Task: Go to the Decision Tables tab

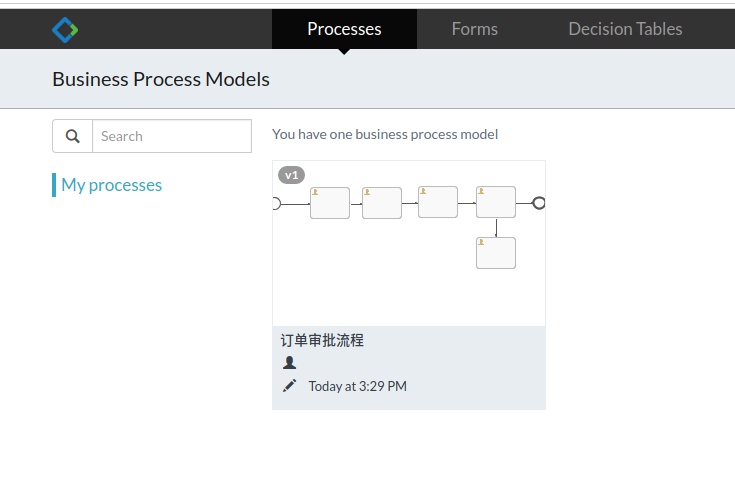Action: (625, 29)
